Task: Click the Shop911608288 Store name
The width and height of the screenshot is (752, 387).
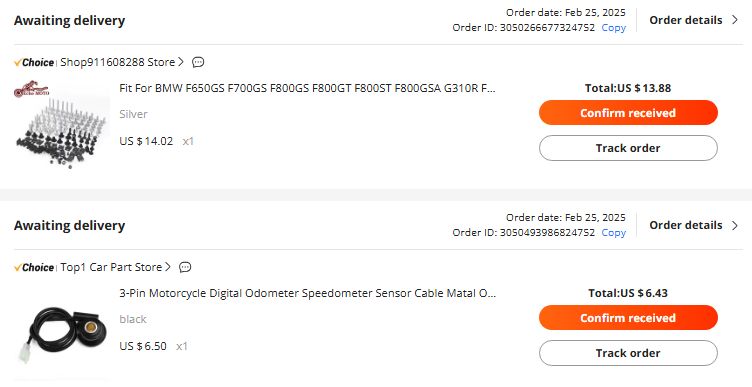Action: pyautogui.click(x=118, y=62)
